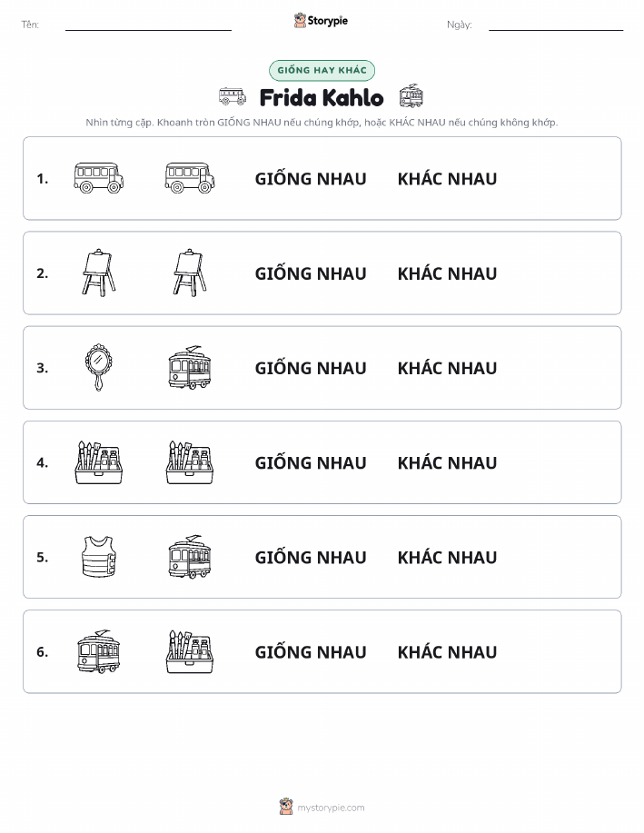Click the Storypie logo at top

tap(321, 21)
